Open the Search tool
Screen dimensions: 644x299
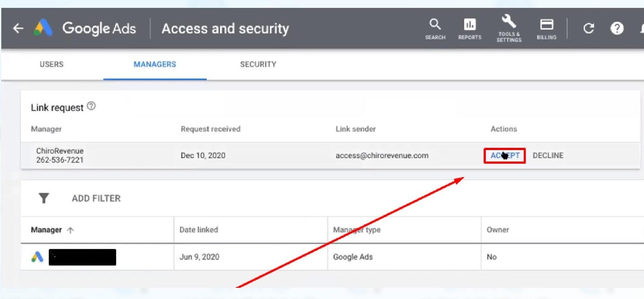point(435,29)
